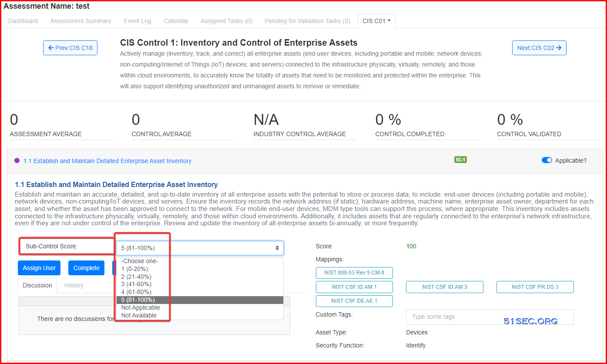Go to Next:CIS C02 control

pos(539,48)
